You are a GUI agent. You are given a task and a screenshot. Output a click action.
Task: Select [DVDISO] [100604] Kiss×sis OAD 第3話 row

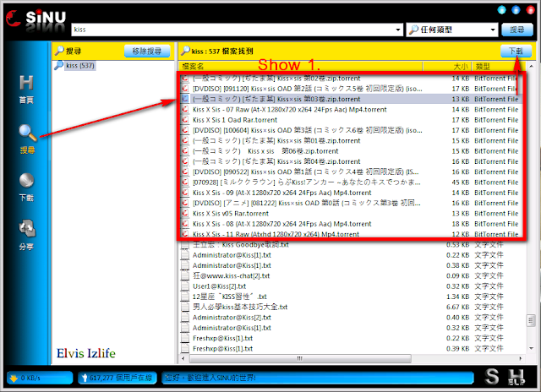(350, 130)
